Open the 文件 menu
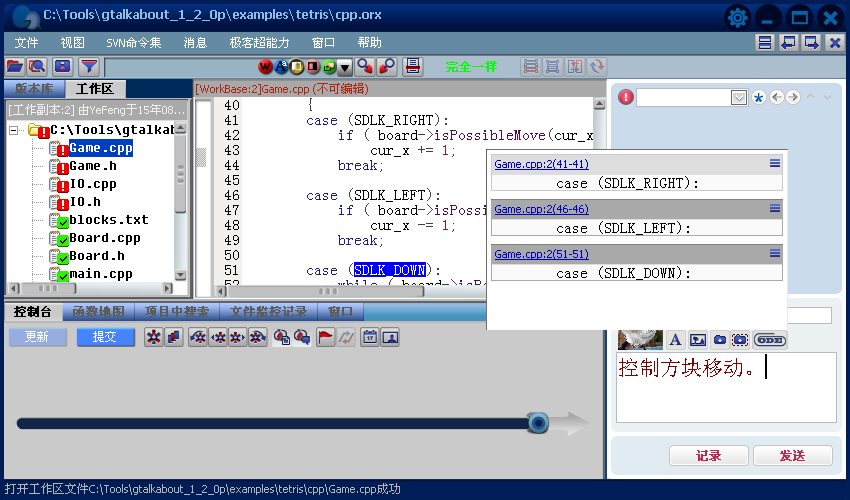 [x=26, y=42]
